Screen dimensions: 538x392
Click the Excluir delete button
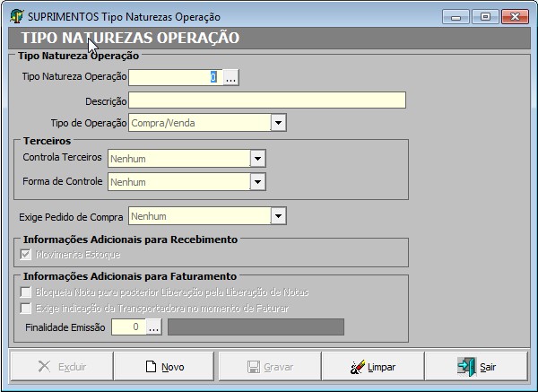pos(61,367)
